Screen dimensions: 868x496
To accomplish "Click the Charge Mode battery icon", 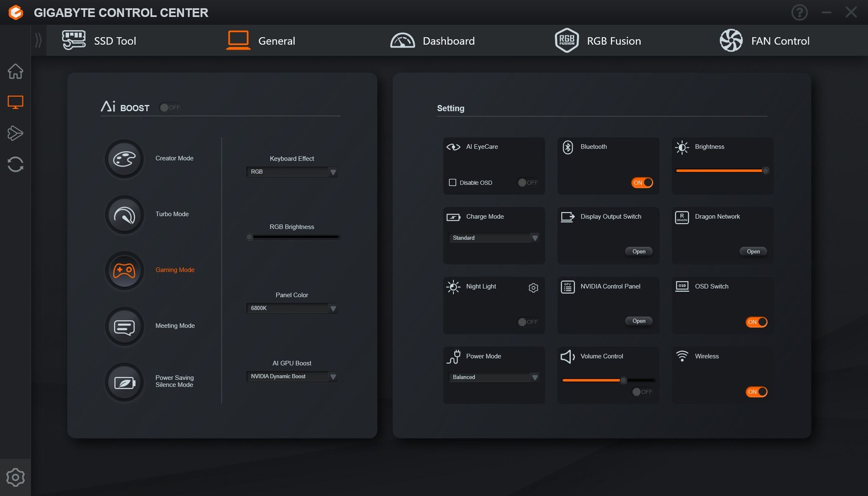I will pos(453,217).
